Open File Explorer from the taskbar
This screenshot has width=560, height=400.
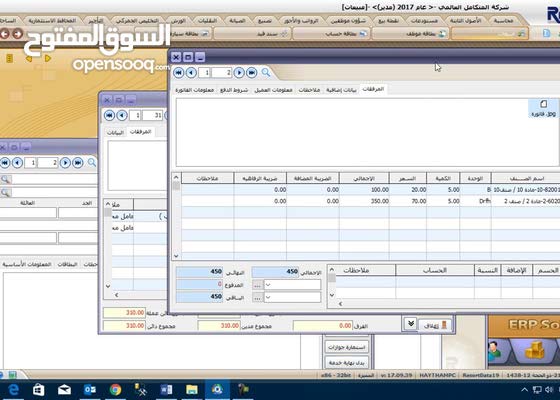[192, 390]
